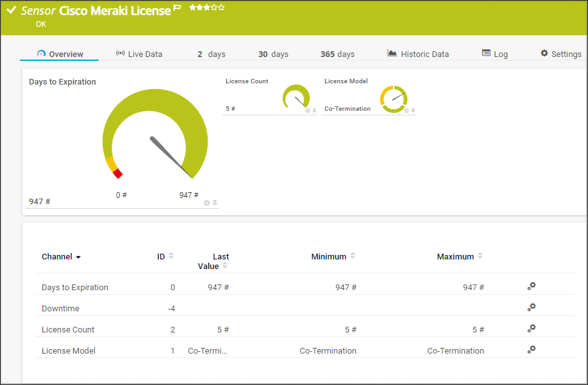Image resolution: width=588 pixels, height=385 pixels.
Task: Switch to the 365 days view
Action: [x=337, y=54]
